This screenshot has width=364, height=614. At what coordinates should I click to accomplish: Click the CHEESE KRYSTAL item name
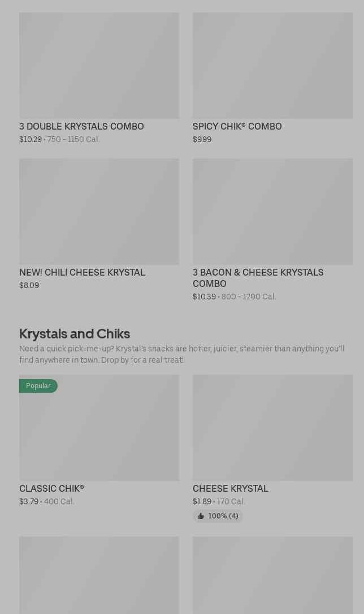231,489
